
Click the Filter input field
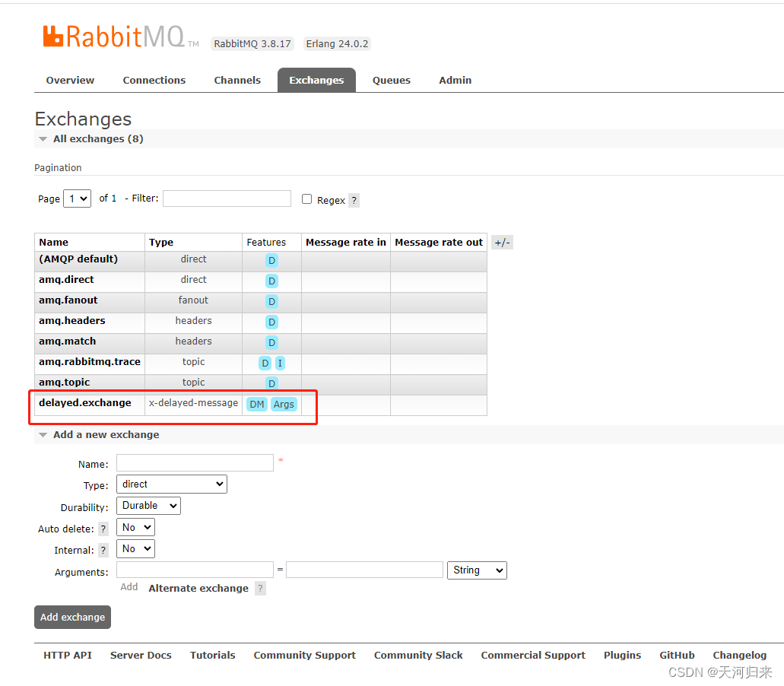[x=227, y=198]
